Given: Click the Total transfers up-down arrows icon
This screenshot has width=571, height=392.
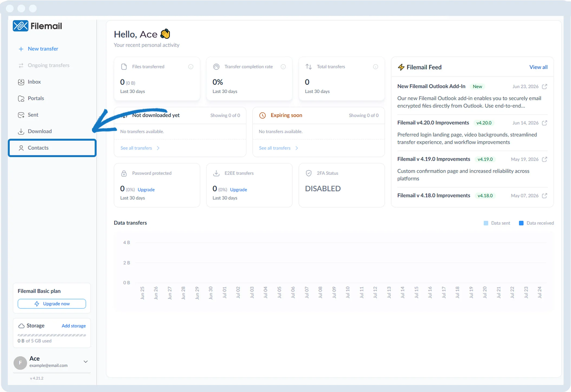Looking at the screenshot, I should pyautogui.click(x=309, y=67).
